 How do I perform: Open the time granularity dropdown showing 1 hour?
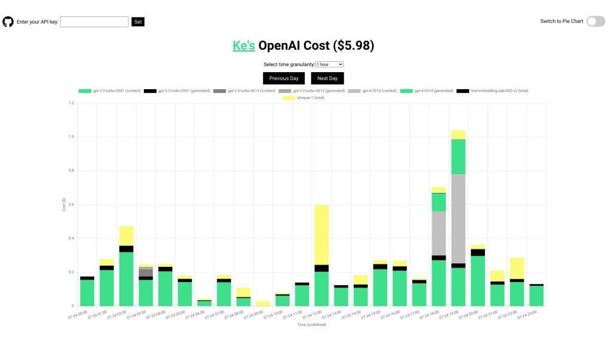click(x=329, y=64)
